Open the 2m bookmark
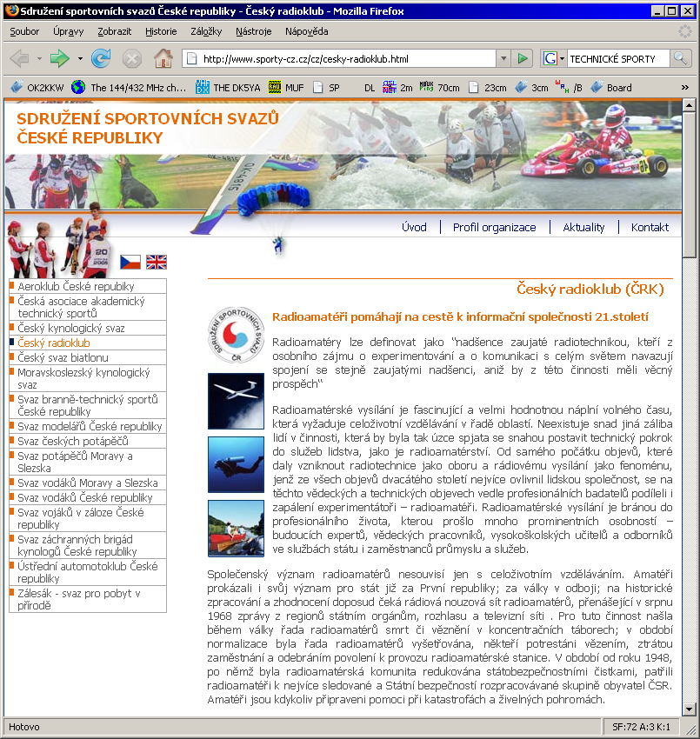This screenshot has height=739, width=700. pyautogui.click(x=397, y=87)
